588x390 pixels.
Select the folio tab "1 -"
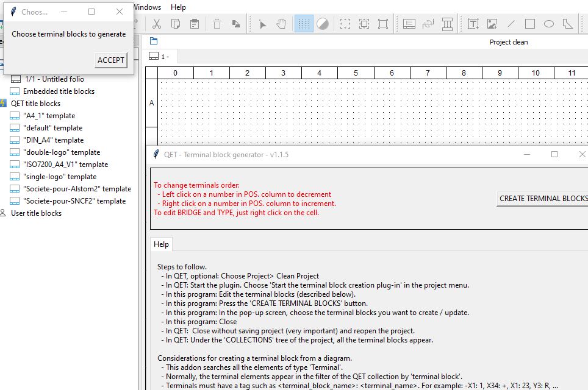[160, 57]
